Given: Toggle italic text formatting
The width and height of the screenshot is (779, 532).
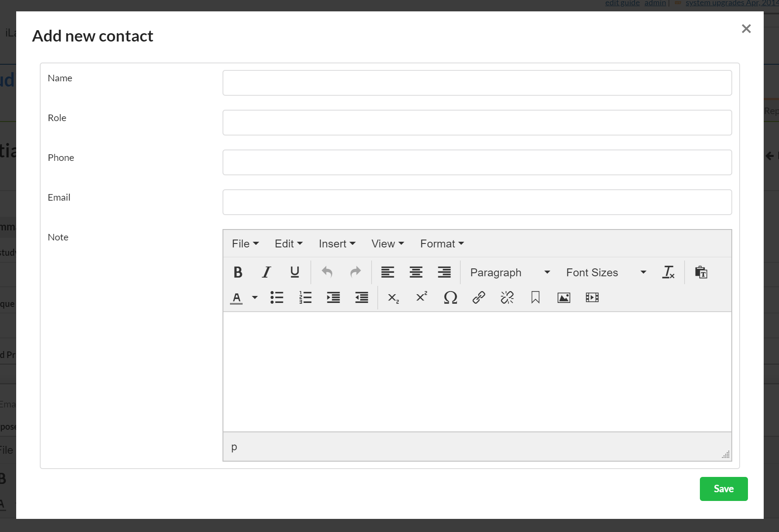Looking at the screenshot, I should [266, 272].
